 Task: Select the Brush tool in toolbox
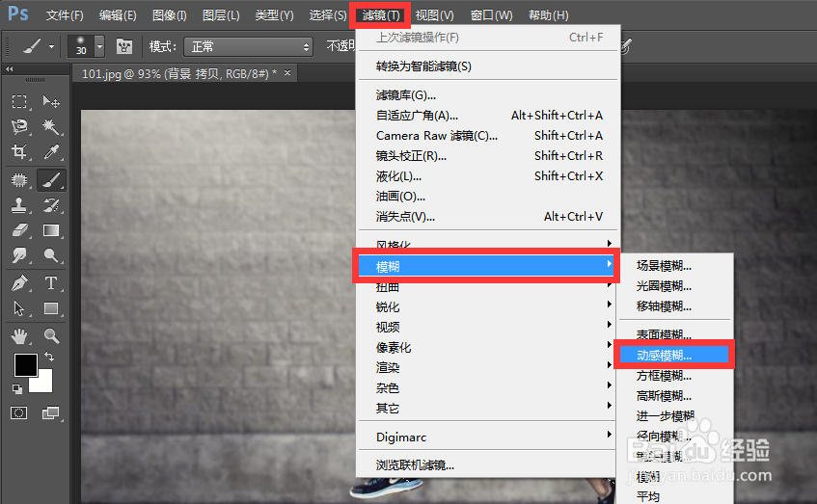(x=51, y=180)
